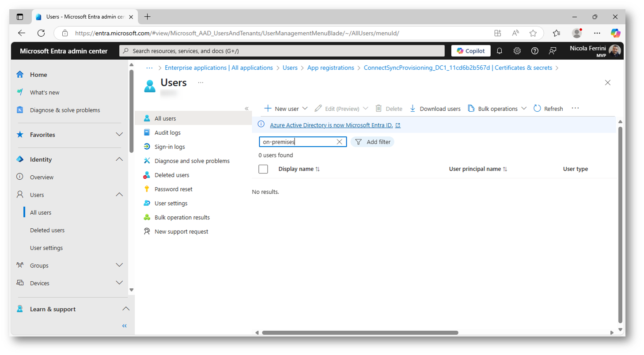The image size is (644, 355).
Task: Select User settings in left navigation
Action: pyautogui.click(x=46, y=248)
